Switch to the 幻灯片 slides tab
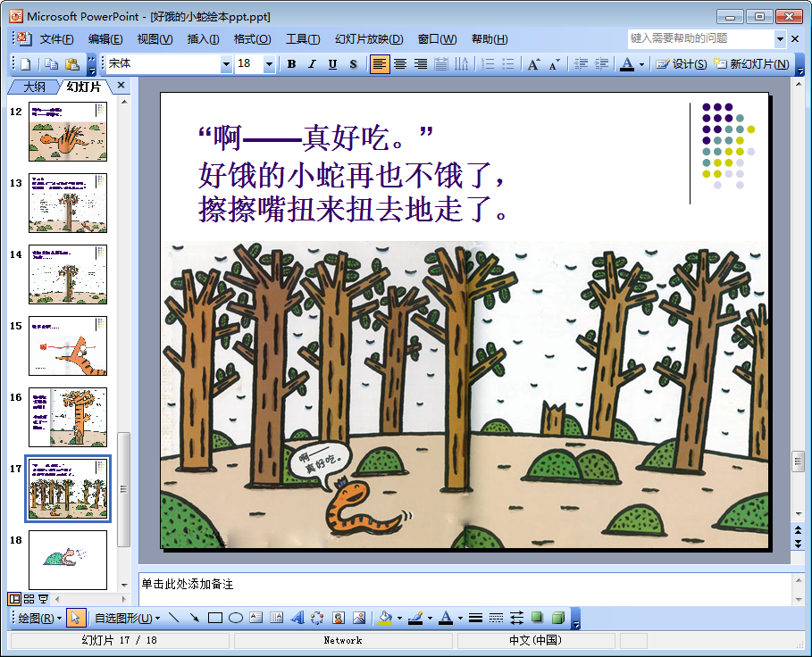 [x=84, y=87]
